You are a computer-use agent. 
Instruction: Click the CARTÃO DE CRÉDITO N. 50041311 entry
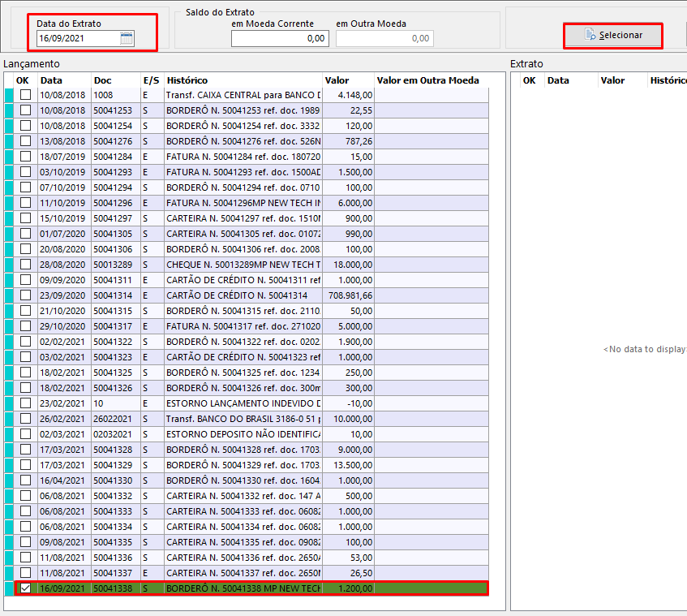click(243, 280)
